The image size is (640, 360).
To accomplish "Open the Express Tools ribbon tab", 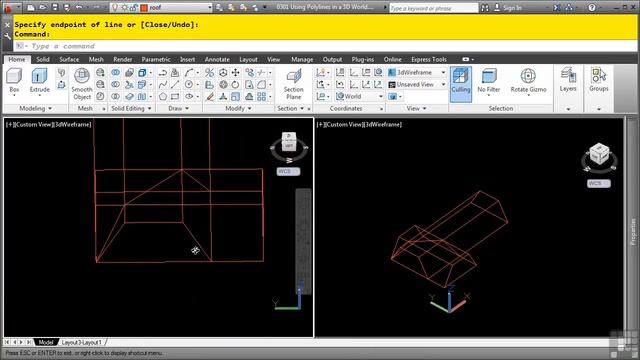I will [429, 60].
